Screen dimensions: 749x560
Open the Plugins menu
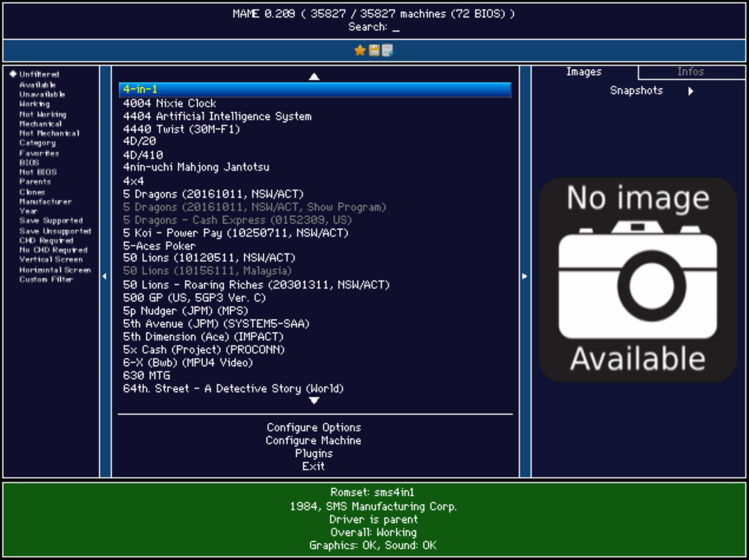pyautogui.click(x=314, y=454)
